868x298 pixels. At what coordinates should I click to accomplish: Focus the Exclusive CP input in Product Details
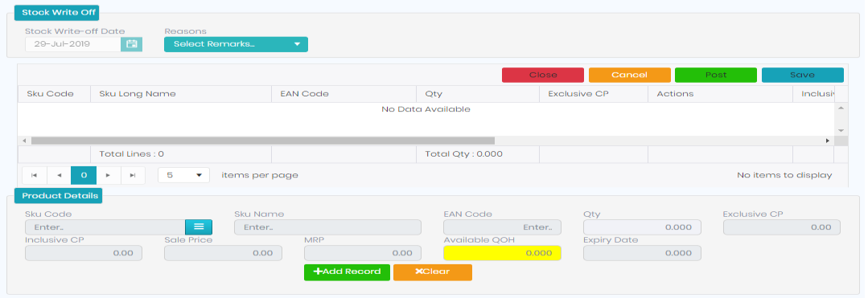[x=782, y=227]
